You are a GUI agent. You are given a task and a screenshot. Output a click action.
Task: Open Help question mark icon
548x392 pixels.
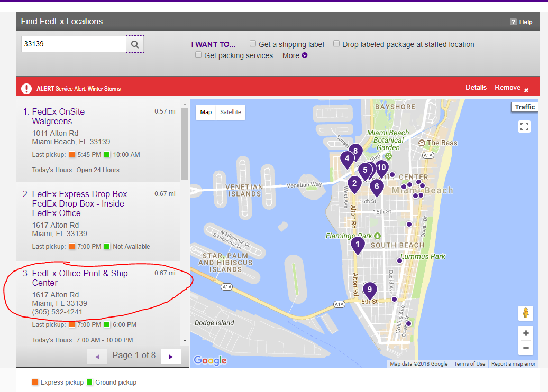[x=513, y=22]
